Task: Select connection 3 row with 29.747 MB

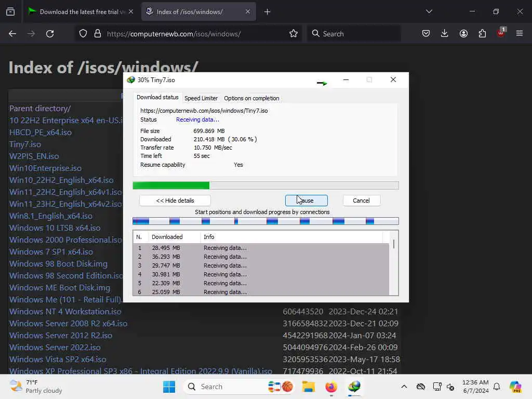Action: coord(261,265)
